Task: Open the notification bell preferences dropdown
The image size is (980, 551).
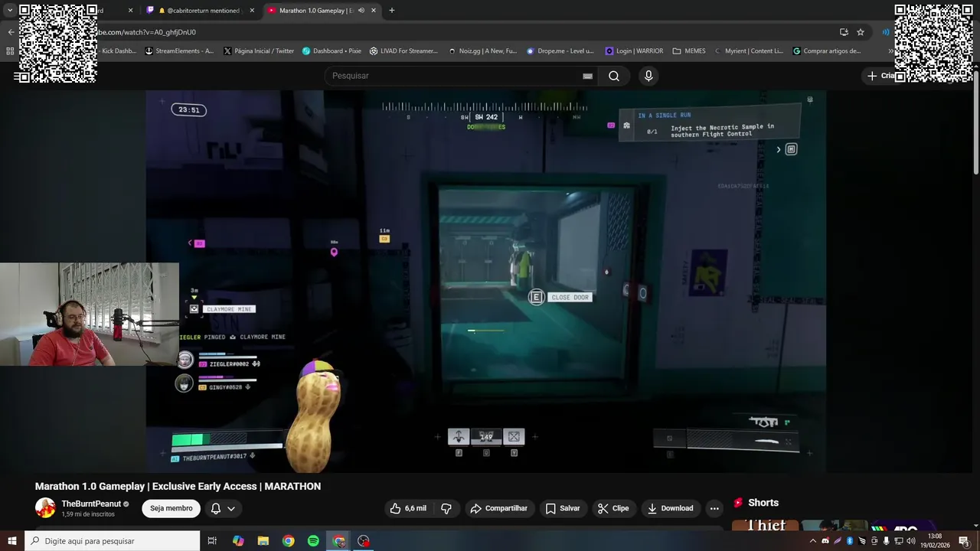Action: [x=223, y=508]
